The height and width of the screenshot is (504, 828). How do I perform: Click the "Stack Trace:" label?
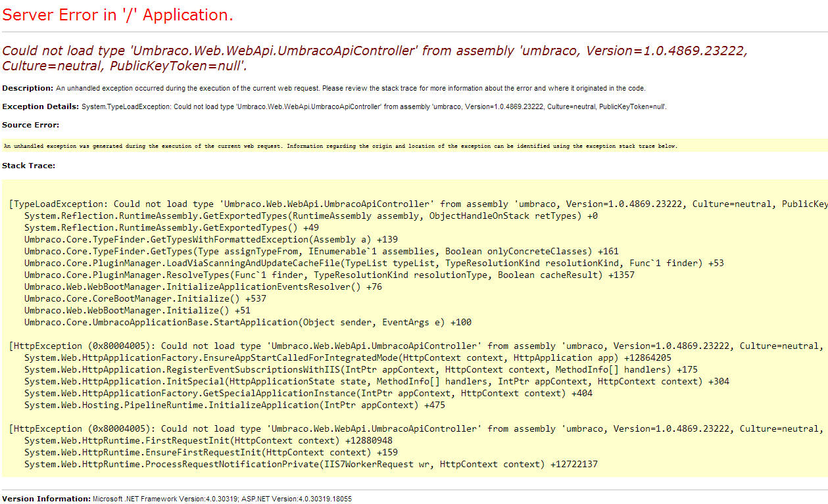29,166
